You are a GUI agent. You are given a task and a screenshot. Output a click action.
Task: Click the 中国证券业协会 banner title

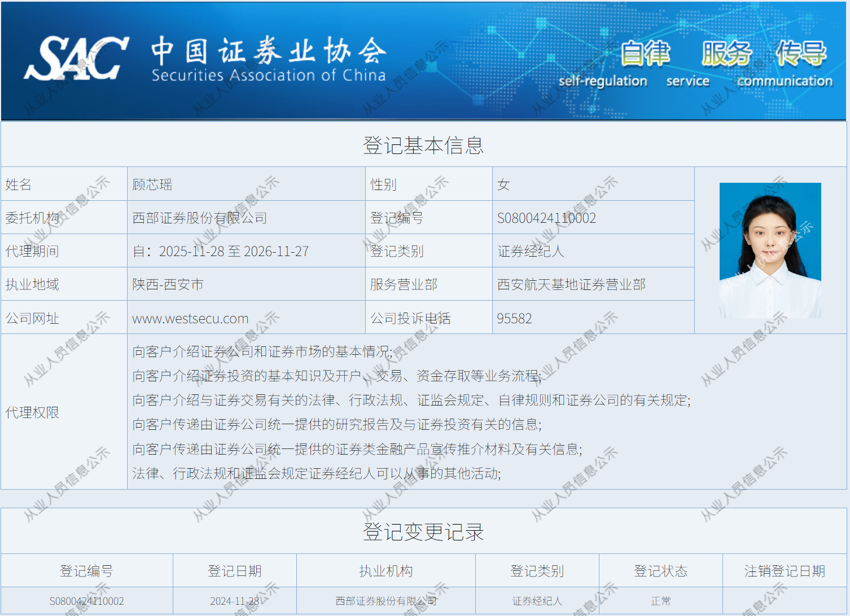coord(269,51)
